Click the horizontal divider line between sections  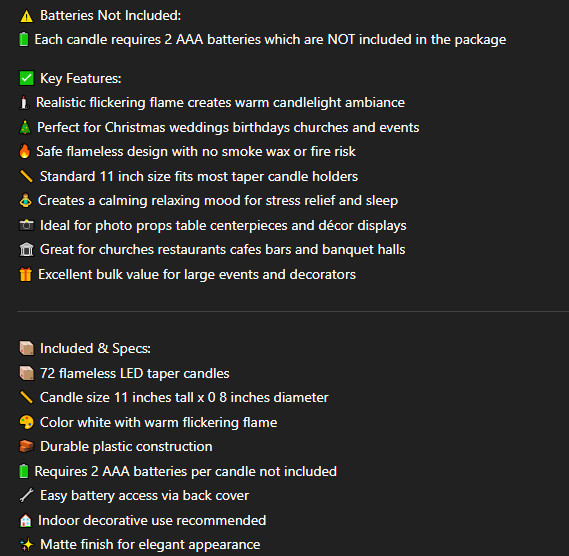292,311
